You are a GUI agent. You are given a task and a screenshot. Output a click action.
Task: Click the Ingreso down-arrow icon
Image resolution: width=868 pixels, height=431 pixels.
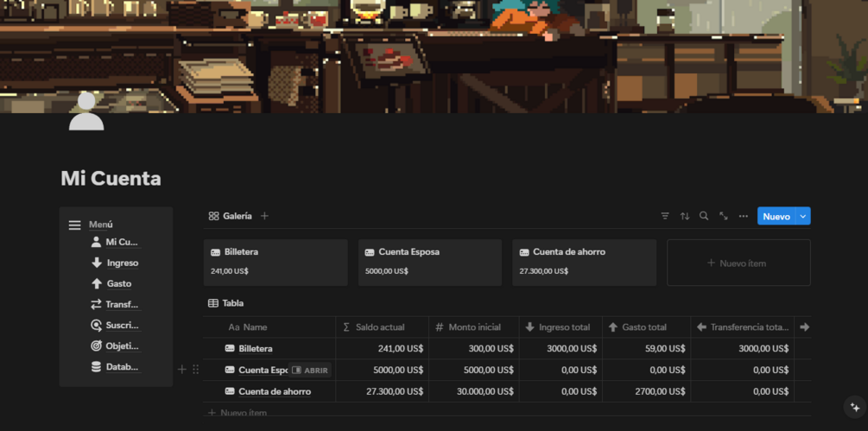[x=97, y=263]
